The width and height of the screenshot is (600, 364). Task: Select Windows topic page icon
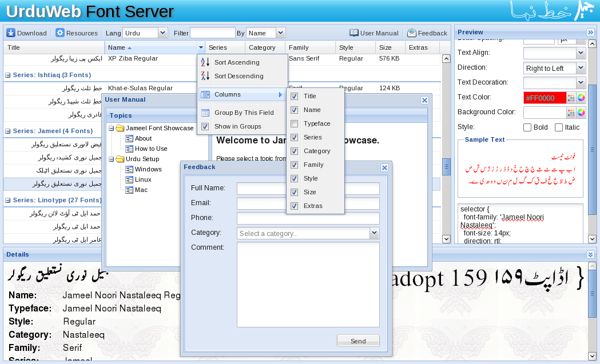pos(129,169)
